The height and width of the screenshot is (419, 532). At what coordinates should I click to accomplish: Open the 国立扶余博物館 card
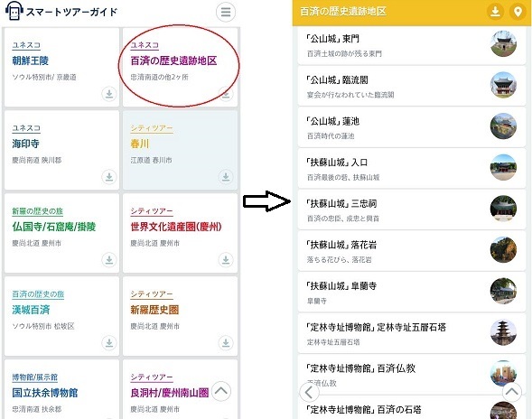61,389
